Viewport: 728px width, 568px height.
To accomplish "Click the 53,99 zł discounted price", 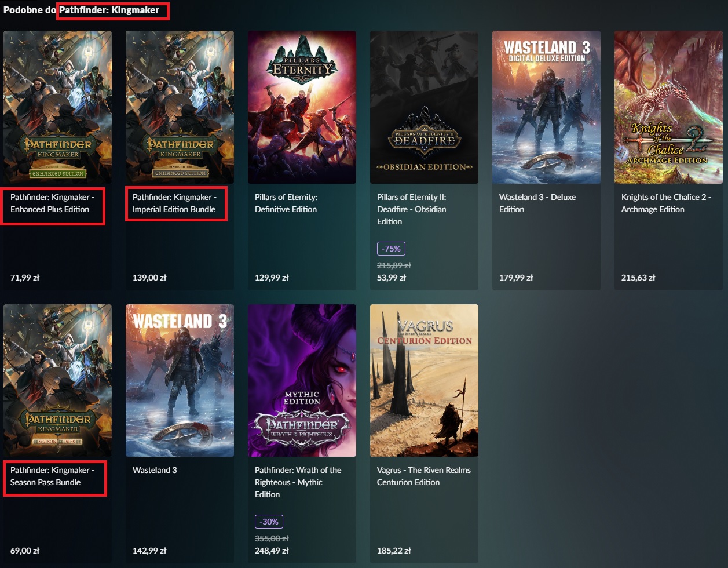I will (x=392, y=278).
